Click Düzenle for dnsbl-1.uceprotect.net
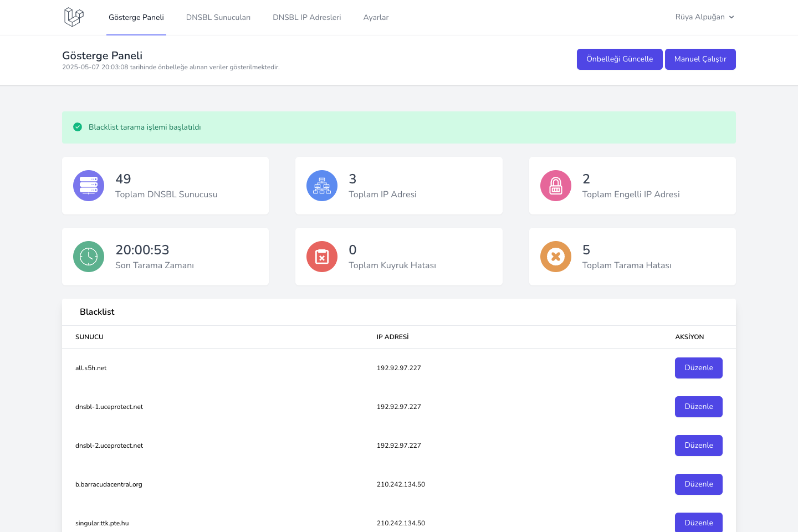 [699, 407]
